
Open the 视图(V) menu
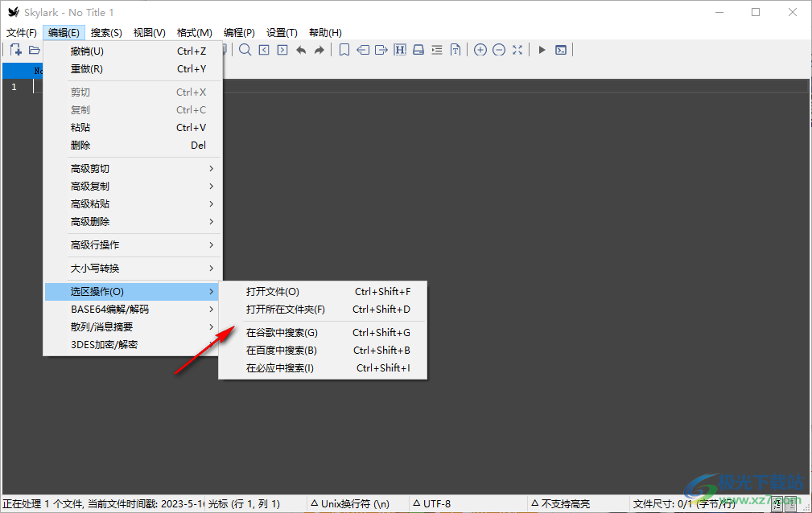(149, 33)
